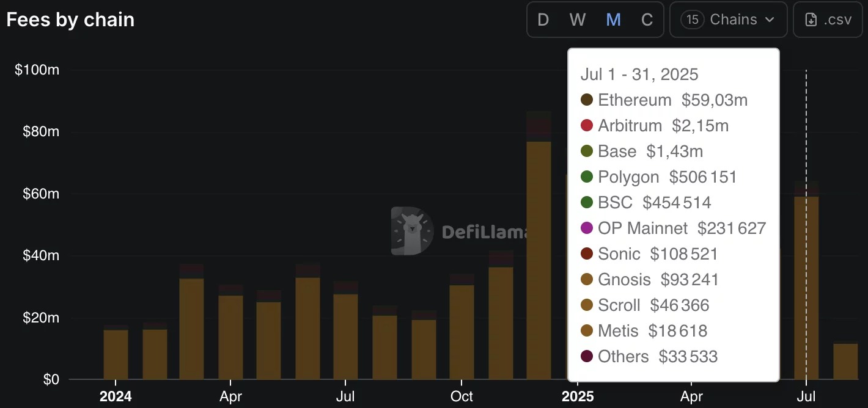
Task: Click the Polygon green color dot
Action: pyautogui.click(x=587, y=177)
